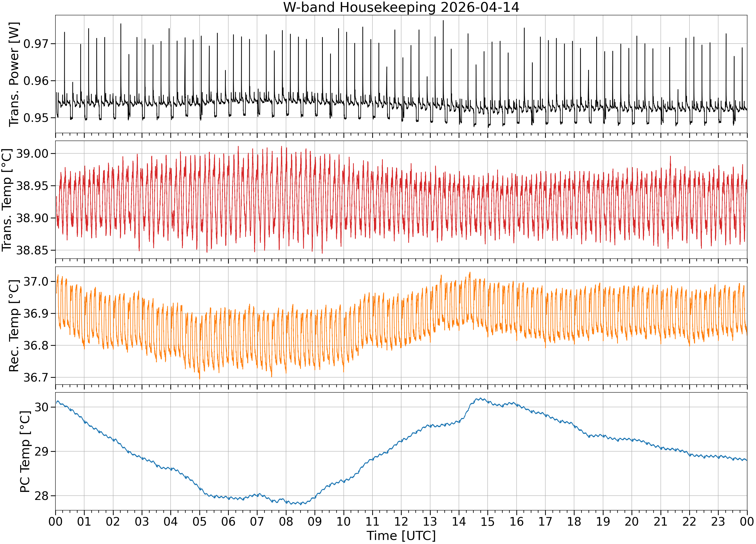Click the plot title W-band Housekeeping 2026-04-14
Viewport: 756px width, 544px height.
(x=401, y=7)
